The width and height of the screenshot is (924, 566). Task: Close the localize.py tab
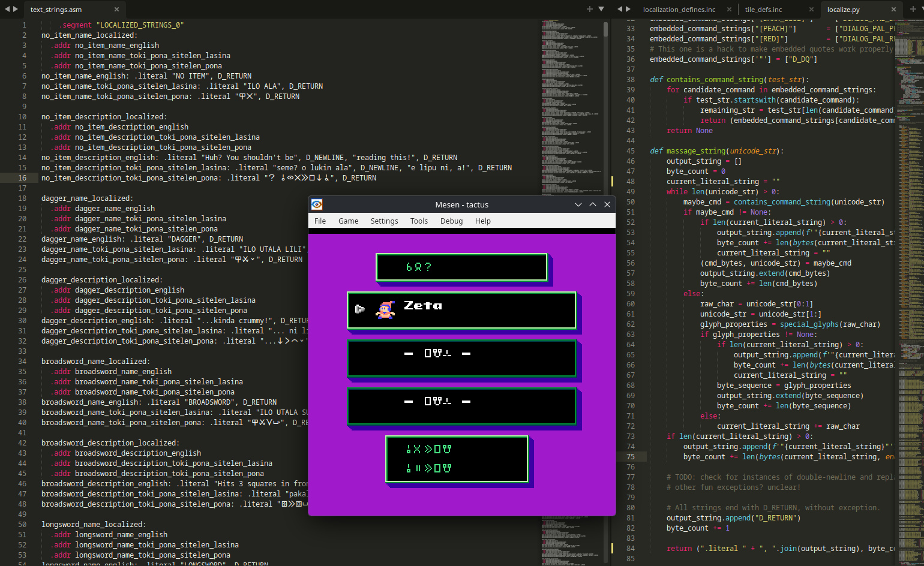tap(893, 10)
